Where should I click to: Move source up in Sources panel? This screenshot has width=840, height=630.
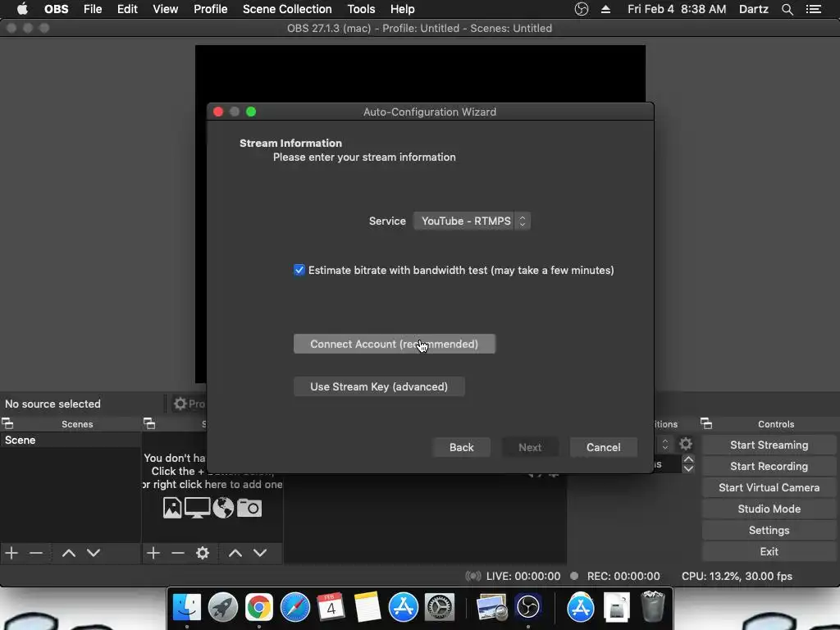click(x=235, y=552)
